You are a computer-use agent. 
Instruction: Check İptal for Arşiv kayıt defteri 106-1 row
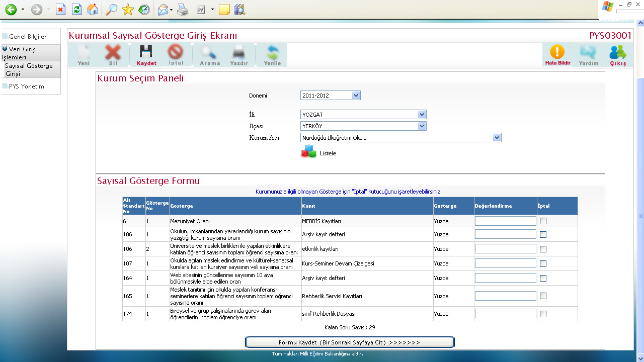tap(543, 234)
